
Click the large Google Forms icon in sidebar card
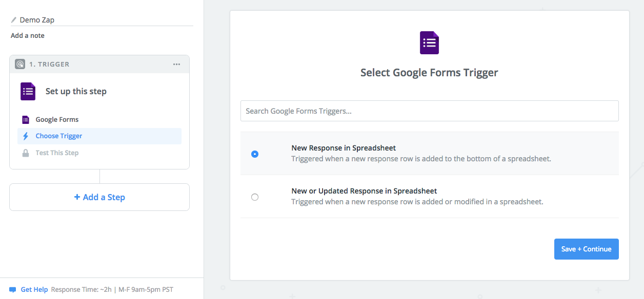point(28,91)
